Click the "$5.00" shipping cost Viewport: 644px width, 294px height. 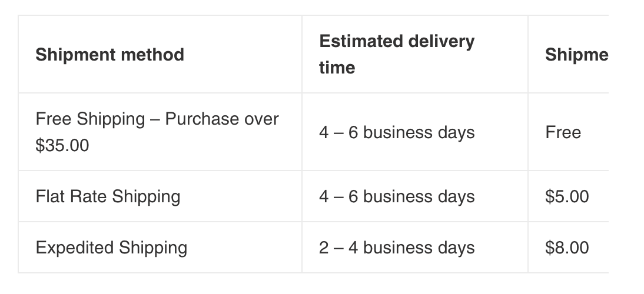(567, 196)
